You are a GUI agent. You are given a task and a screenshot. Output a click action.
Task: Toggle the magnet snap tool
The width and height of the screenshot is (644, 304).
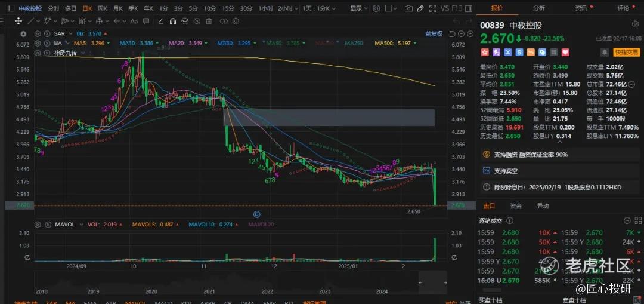173,22
